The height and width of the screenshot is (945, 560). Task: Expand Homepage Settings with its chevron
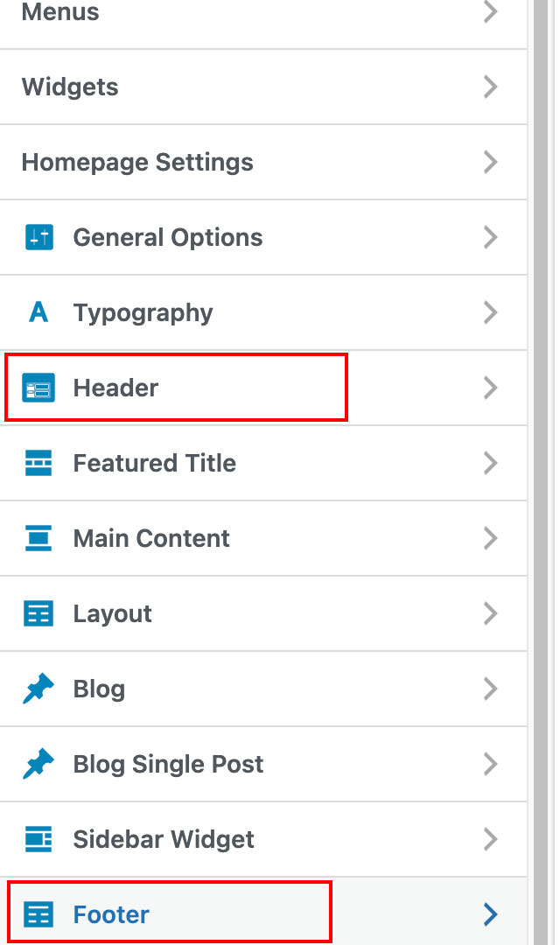click(x=490, y=162)
